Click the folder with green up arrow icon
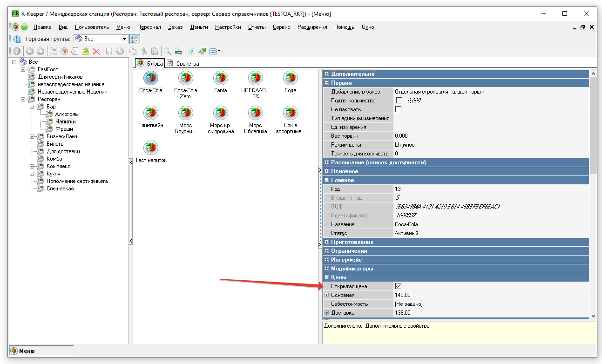Image resolution: width=602 pixels, height=364 pixels. [x=86, y=52]
